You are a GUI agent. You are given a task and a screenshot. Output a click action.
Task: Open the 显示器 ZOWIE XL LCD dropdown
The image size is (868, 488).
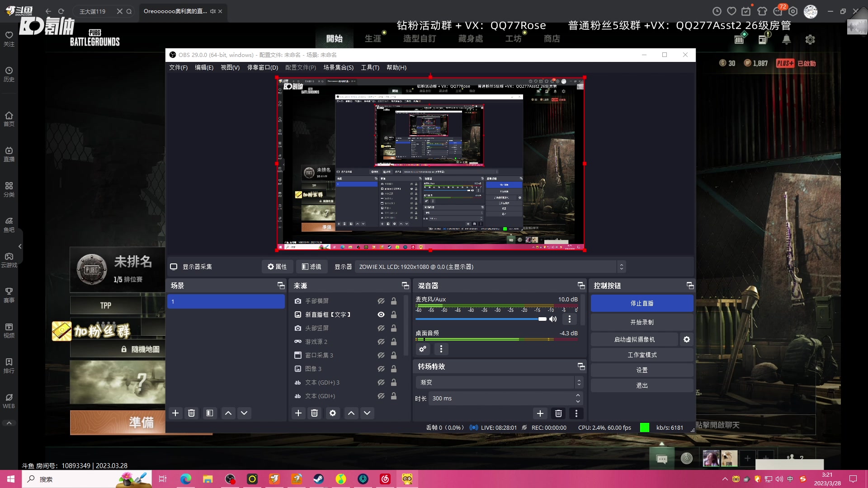pyautogui.click(x=490, y=267)
